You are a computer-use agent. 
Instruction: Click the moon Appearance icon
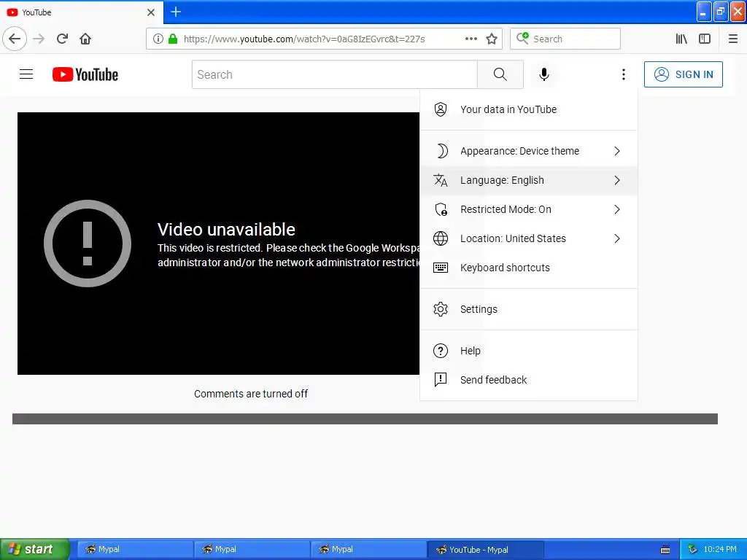pyautogui.click(x=441, y=151)
